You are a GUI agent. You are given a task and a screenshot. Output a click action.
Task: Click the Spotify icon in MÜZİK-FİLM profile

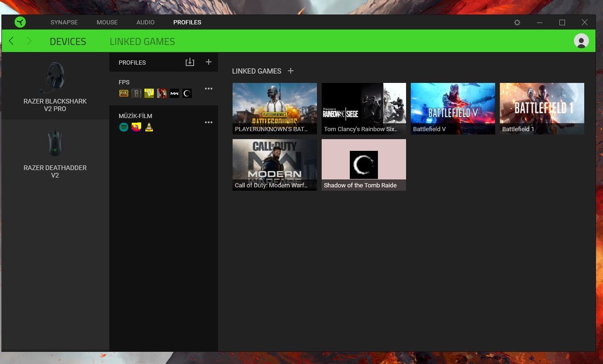tap(124, 127)
